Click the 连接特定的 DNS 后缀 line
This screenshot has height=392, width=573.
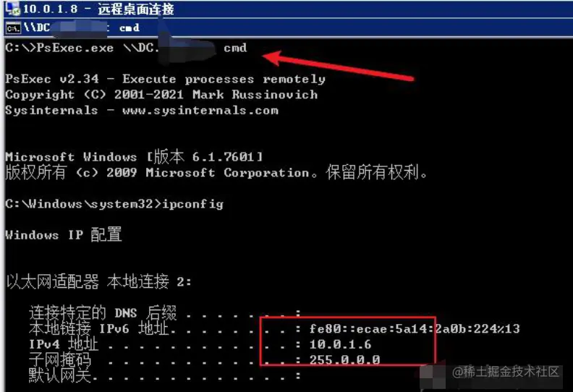point(165,312)
